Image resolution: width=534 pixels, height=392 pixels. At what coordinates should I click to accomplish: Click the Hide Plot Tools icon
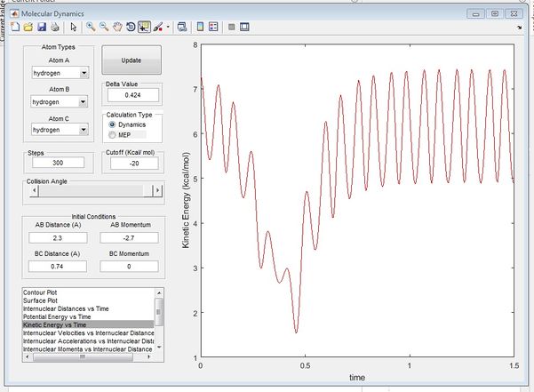tap(232, 27)
